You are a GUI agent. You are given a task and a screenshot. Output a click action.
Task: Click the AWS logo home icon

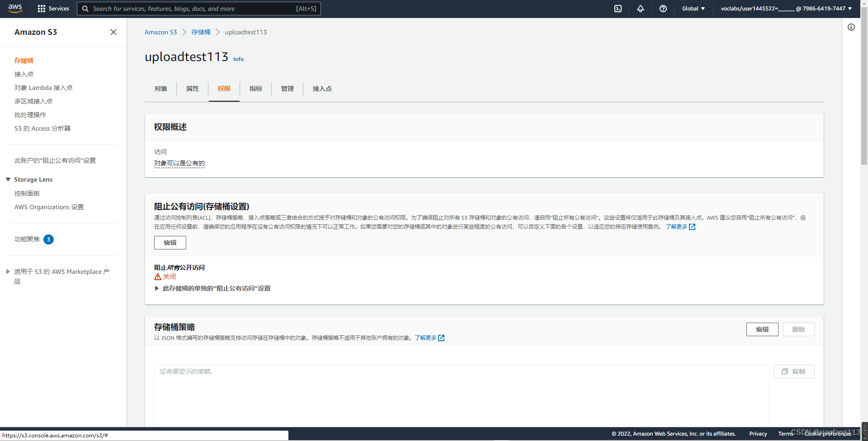15,9
